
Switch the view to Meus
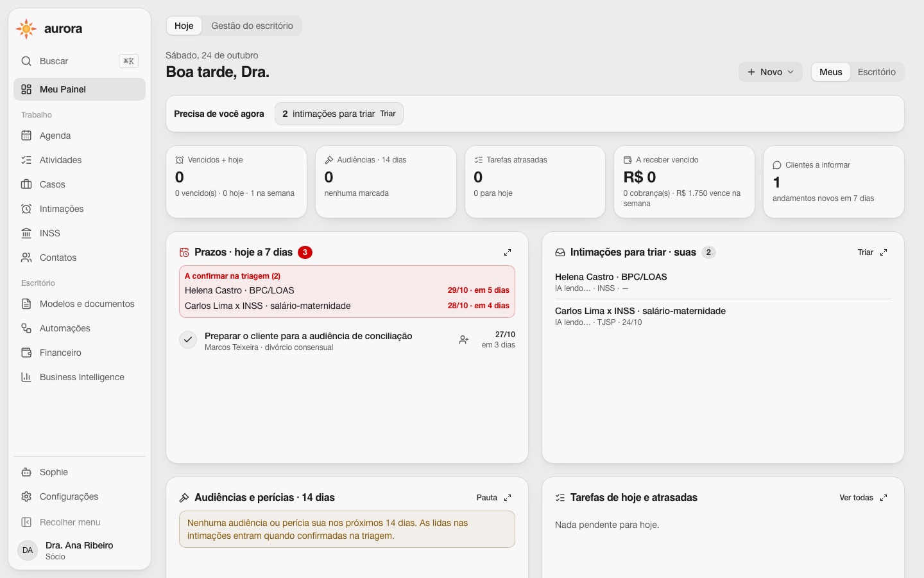pyautogui.click(x=830, y=72)
